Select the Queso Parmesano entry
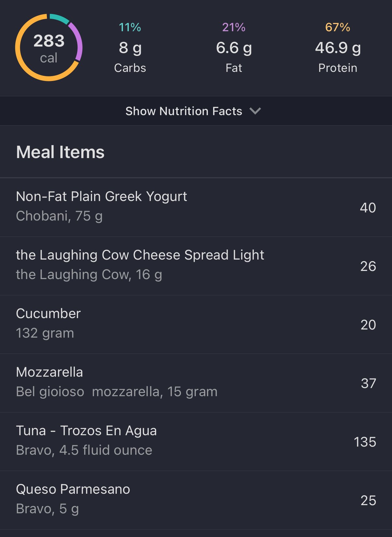 tap(73, 489)
